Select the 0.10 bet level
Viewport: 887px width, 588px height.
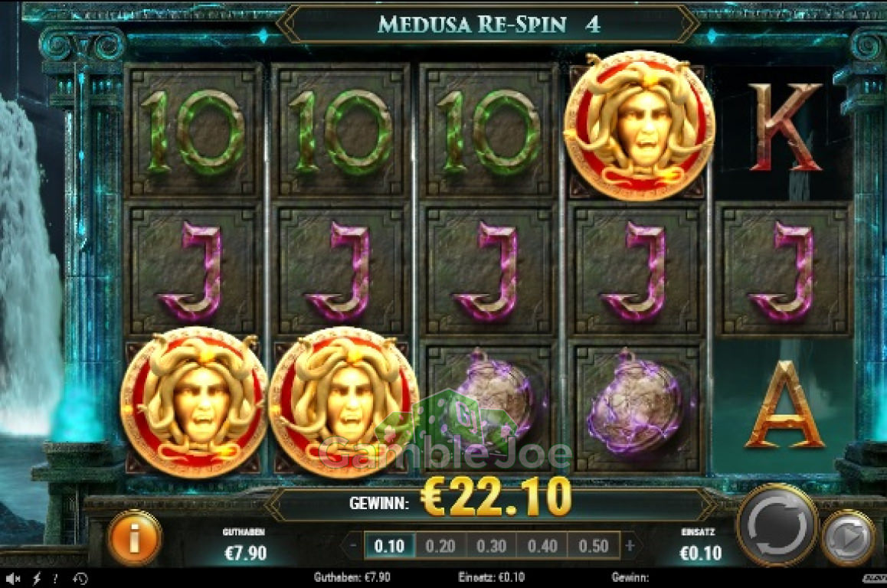[389, 546]
